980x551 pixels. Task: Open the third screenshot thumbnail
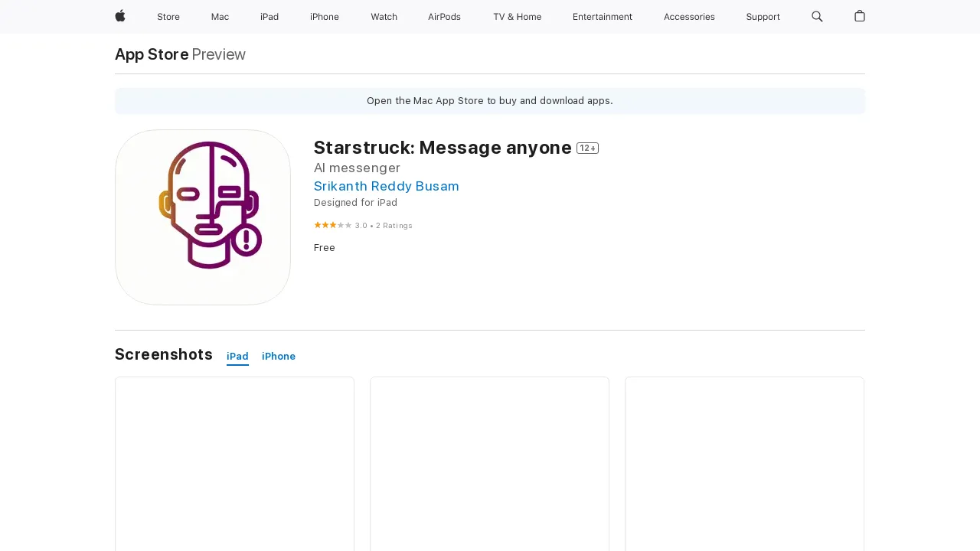pyautogui.click(x=744, y=464)
